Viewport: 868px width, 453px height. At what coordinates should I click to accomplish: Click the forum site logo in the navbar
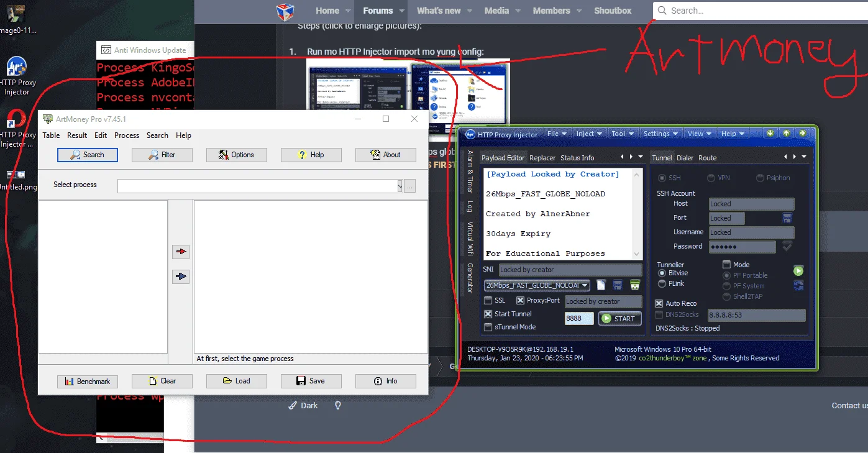[285, 11]
